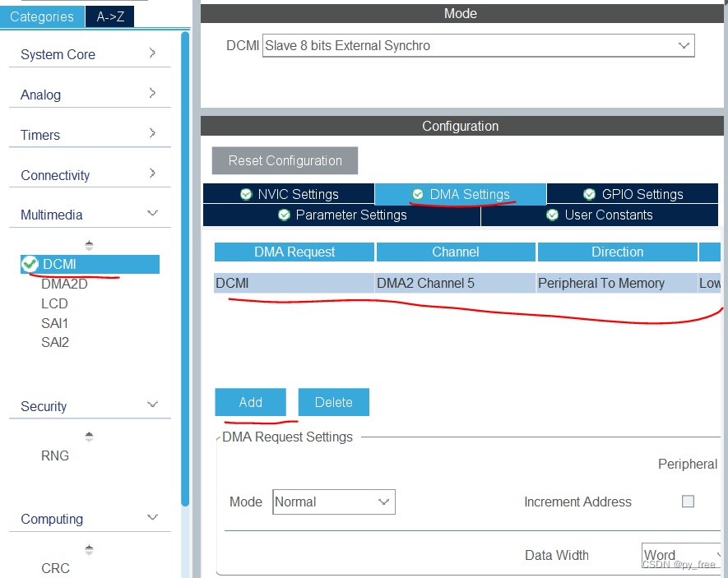Expand the Timers category

pyautogui.click(x=152, y=133)
